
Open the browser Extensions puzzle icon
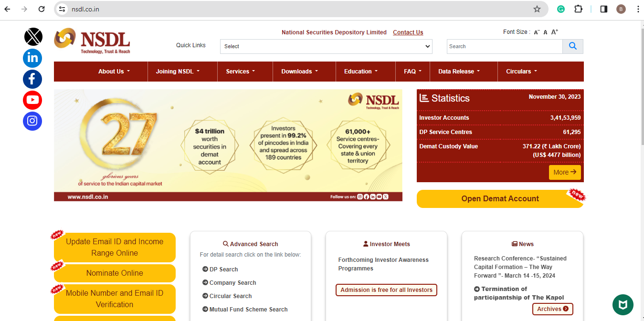coord(578,9)
